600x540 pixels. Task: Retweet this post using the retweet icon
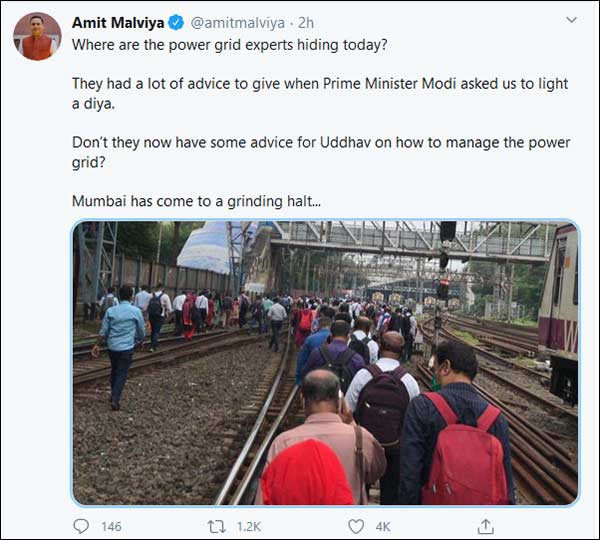pyautogui.click(x=216, y=526)
